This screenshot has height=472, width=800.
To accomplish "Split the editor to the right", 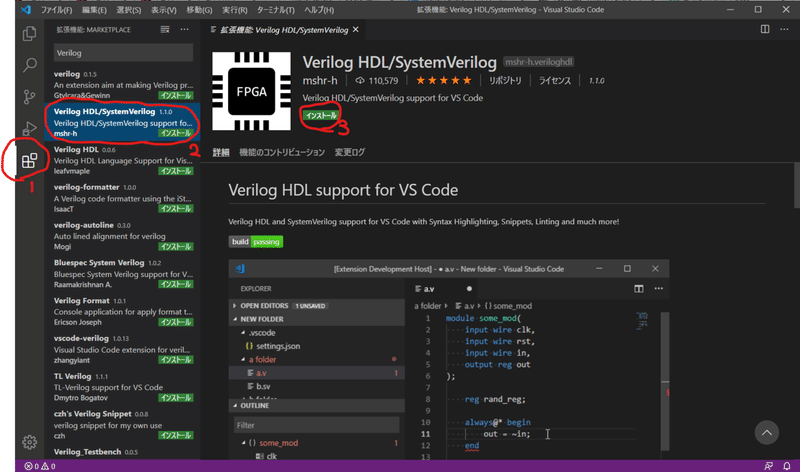I will 765,29.
